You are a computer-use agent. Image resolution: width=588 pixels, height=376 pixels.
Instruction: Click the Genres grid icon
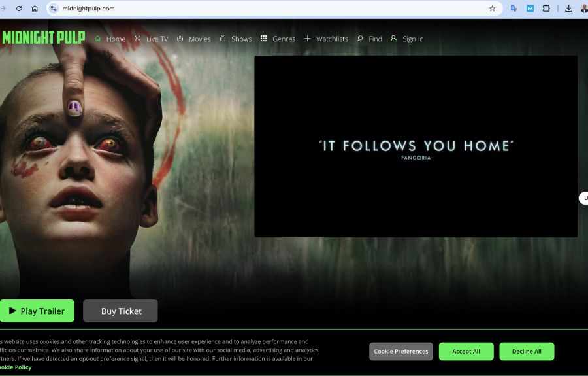tap(264, 39)
